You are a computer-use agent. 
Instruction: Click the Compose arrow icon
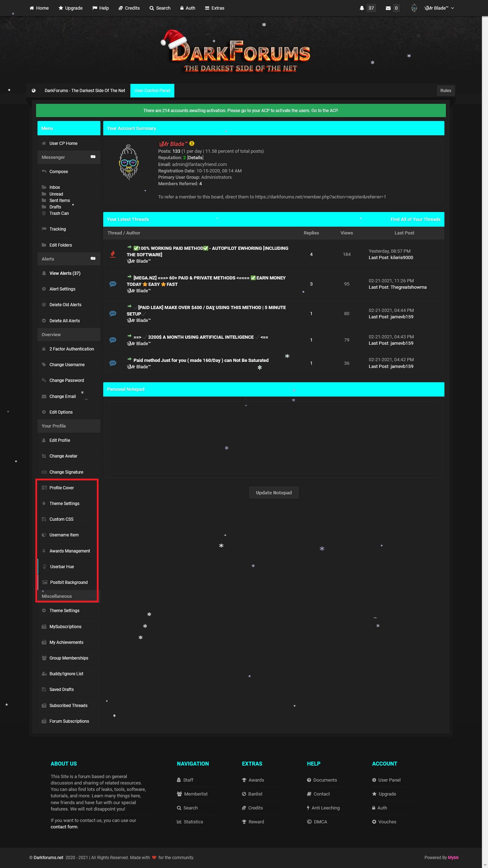[44, 171]
